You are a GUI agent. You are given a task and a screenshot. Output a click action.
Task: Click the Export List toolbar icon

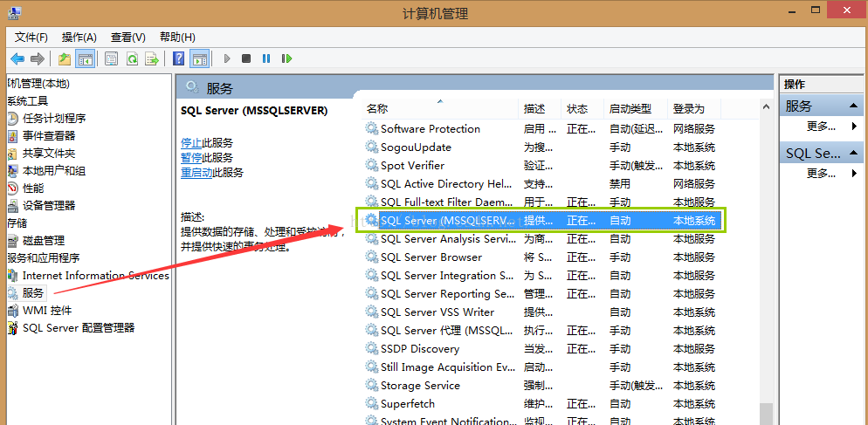(152, 58)
